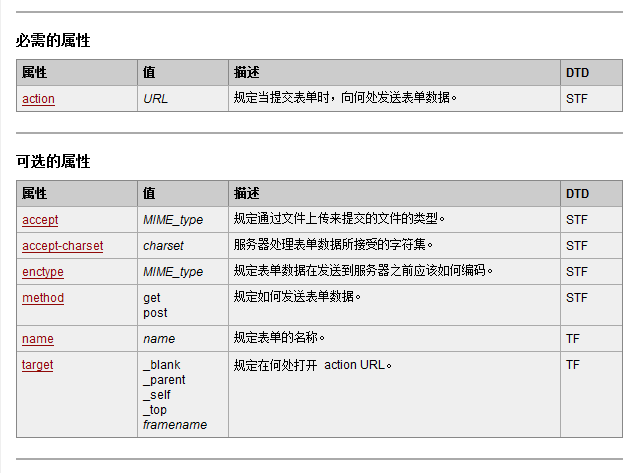Click the accept attribute link
Viewport: 636px width, 473px height.
point(40,220)
